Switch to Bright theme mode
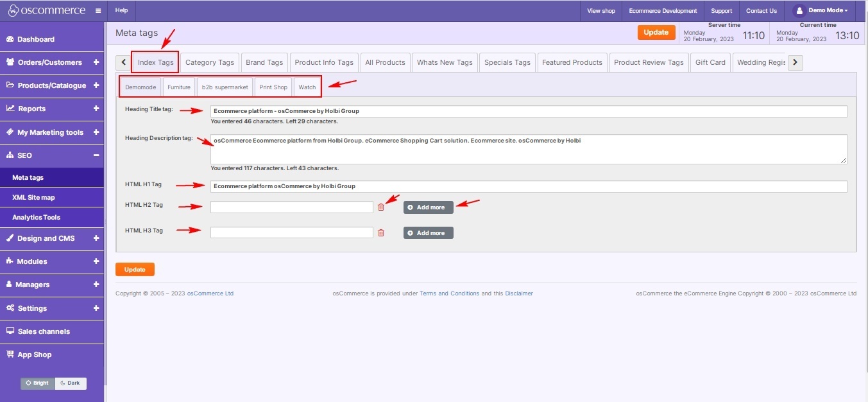This screenshot has height=402, width=868. pos(38,383)
